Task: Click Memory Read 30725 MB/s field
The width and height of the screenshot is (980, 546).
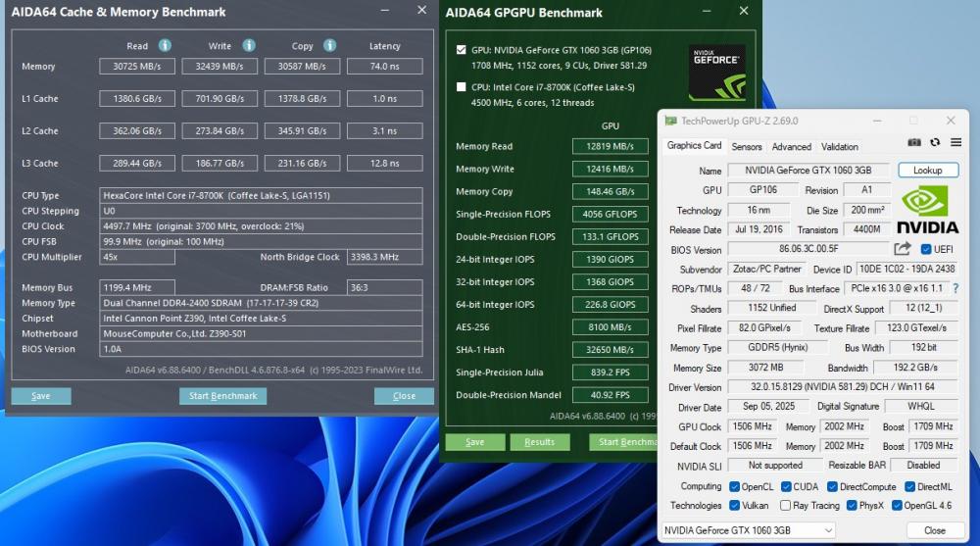Action: pyautogui.click(x=137, y=67)
